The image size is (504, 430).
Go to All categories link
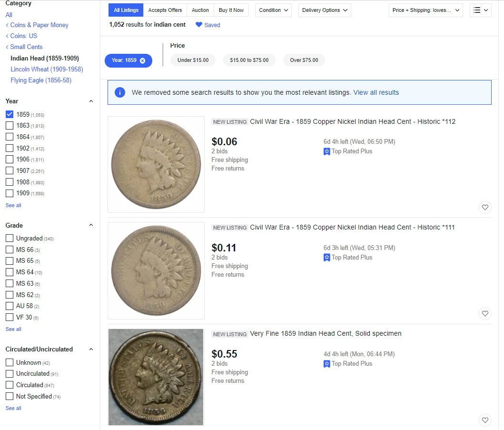[x=9, y=15]
